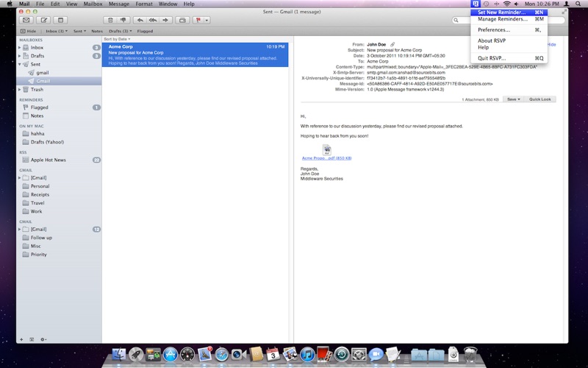
Task: Select the Acme Corp message in the list
Action: pos(195,54)
